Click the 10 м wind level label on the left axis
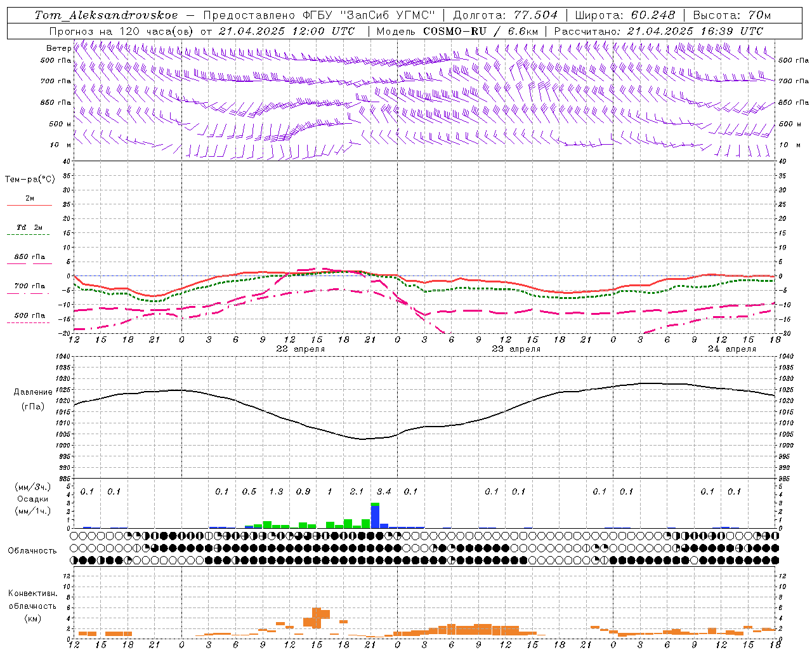This screenshot has height=650, width=812. point(60,145)
